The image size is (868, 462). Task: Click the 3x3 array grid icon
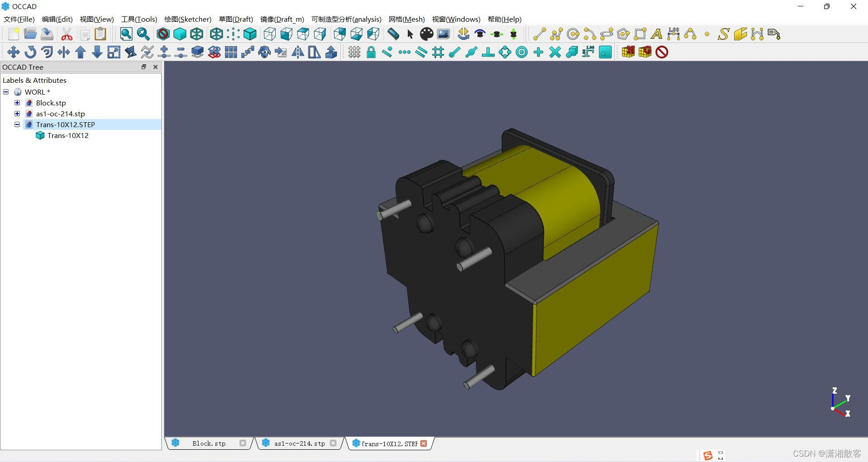pos(231,52)
